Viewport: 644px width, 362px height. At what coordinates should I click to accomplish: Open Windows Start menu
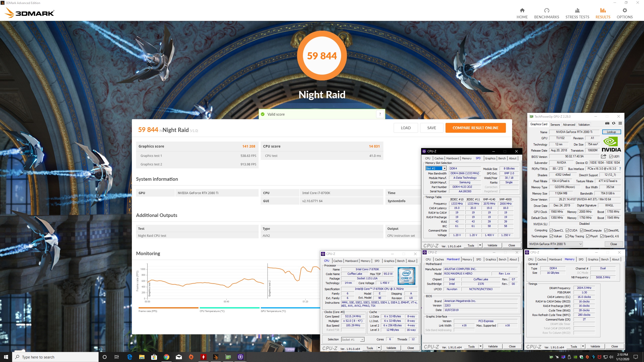point(6,357)
